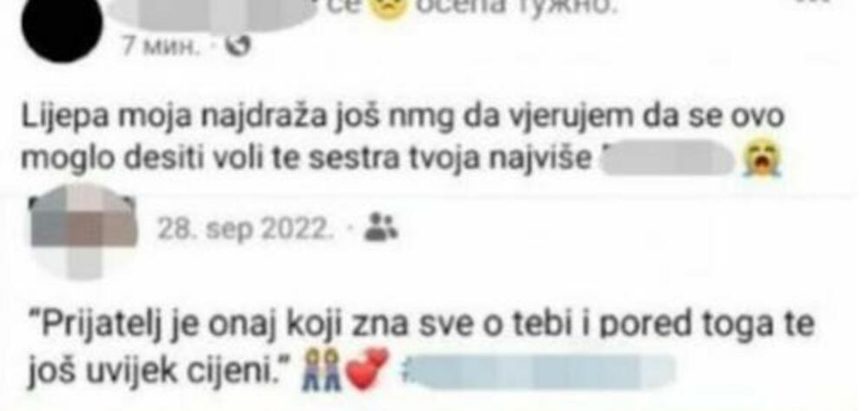The image size is (868, 411).
Task: Open the pixelated shared post profile picture
Action: (83, 230)
